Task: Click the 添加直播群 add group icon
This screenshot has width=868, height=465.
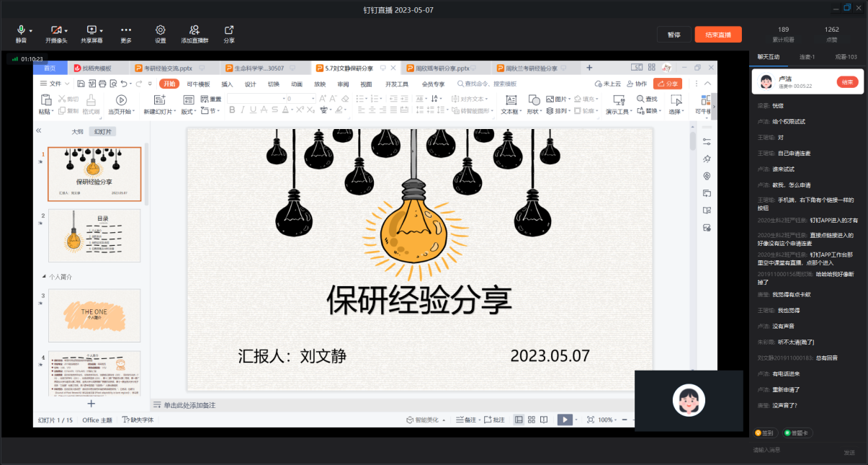Action: (194, 30)
